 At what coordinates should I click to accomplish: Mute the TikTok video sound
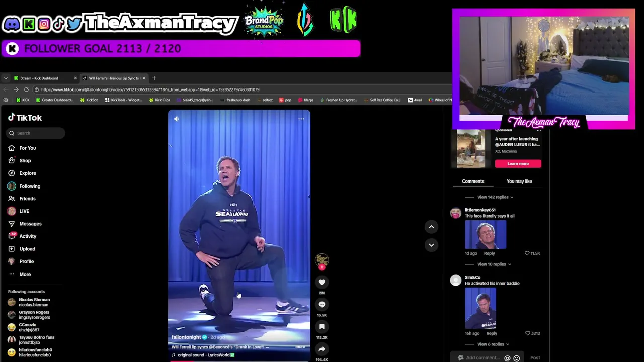(177, 119)
